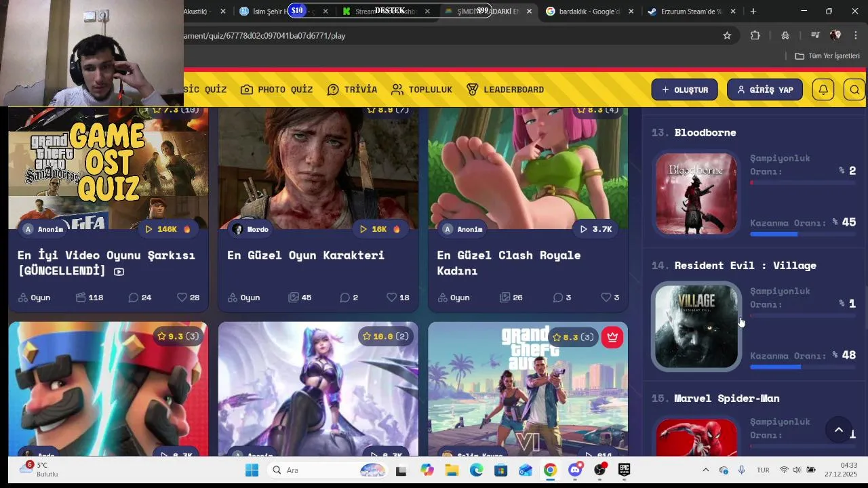Click the Bloodborne cover image

click(x=696, y=194)
